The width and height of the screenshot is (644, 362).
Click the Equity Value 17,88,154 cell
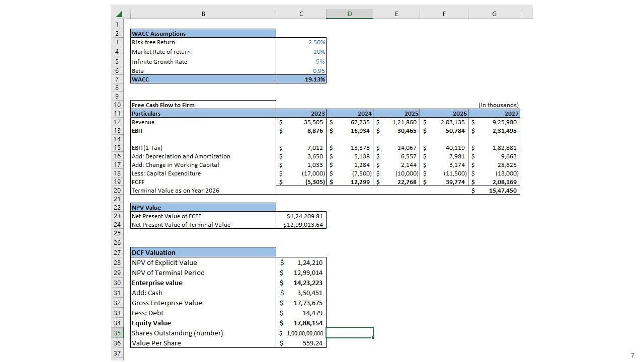(x=301, y=323)
